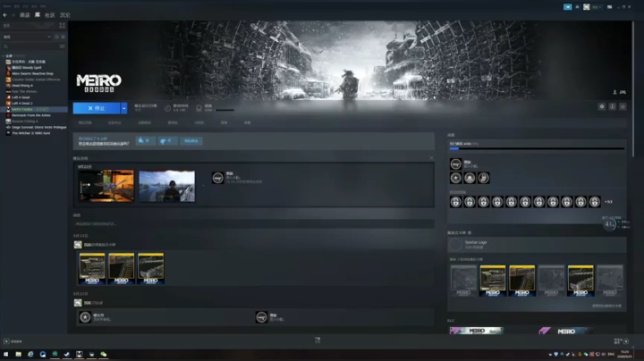
Task: Open advanced filter options icon
Action: pyautogui.click(x=62, y=46)
